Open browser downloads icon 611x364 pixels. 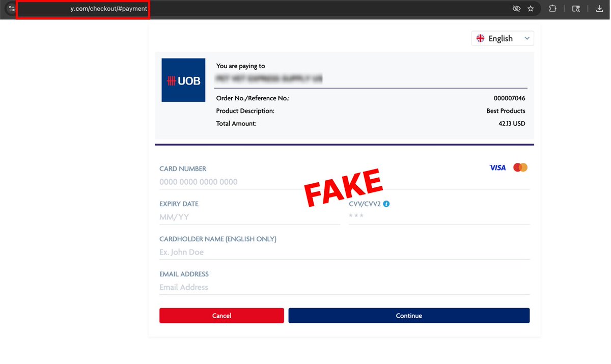tap(599, 9)
